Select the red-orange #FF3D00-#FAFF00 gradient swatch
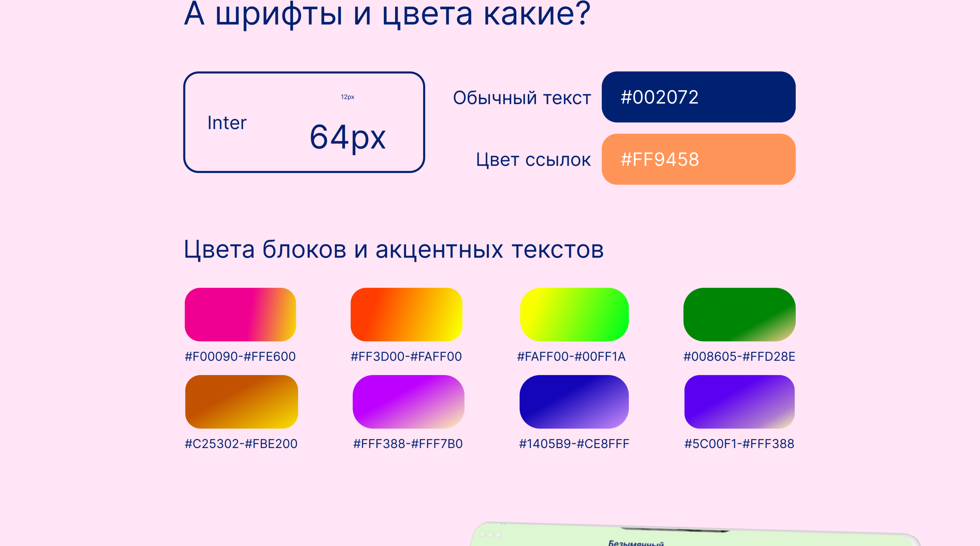The image size is (980, 546). [406, 314]
